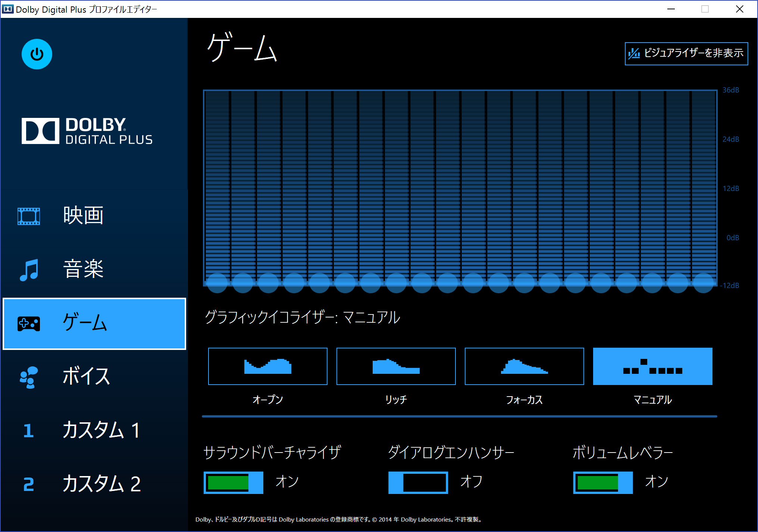Choose the オープン equalizer preset

click(268, 366)
